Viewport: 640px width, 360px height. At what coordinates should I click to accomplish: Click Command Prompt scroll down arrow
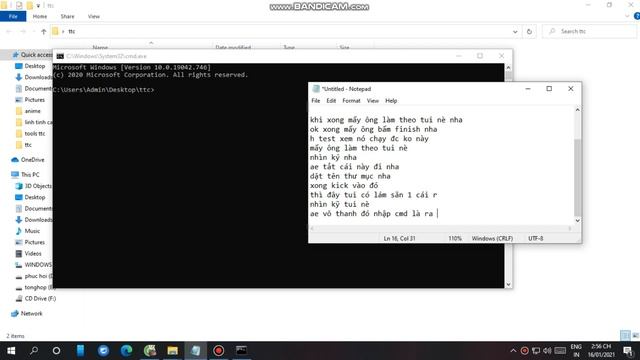[509, 284]
